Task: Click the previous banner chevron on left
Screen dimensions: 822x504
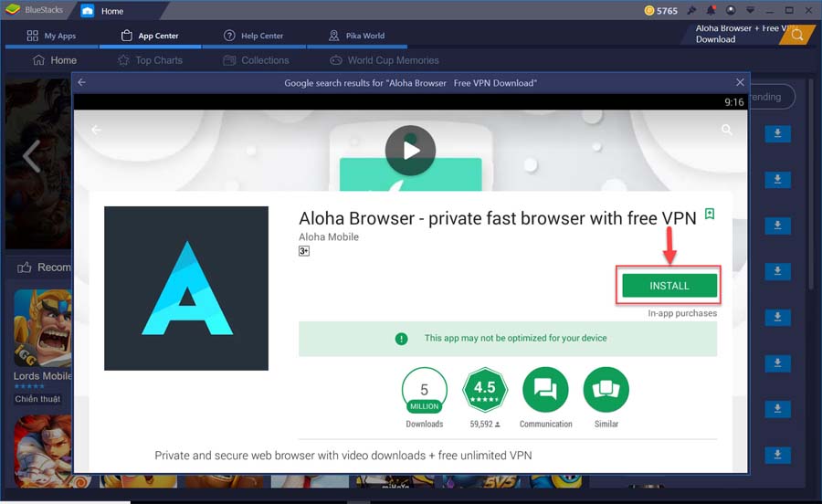Action: point(31,155)
